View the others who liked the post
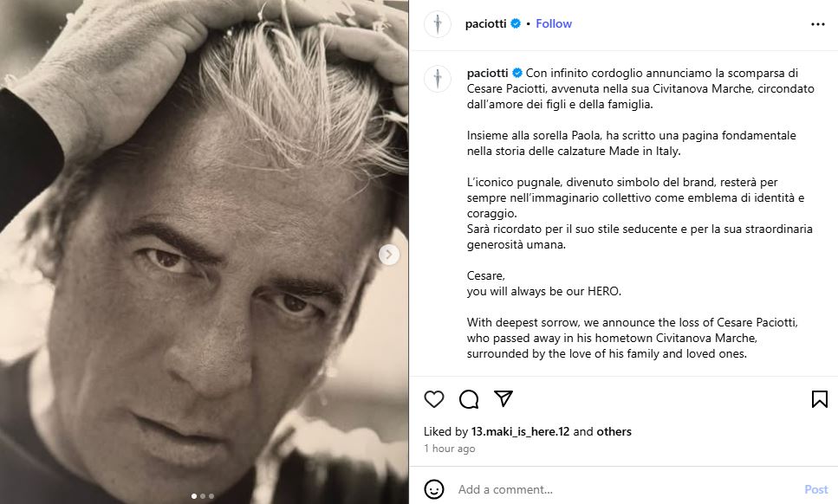Viewport: 838px width, 504px height. coord(614,431)
